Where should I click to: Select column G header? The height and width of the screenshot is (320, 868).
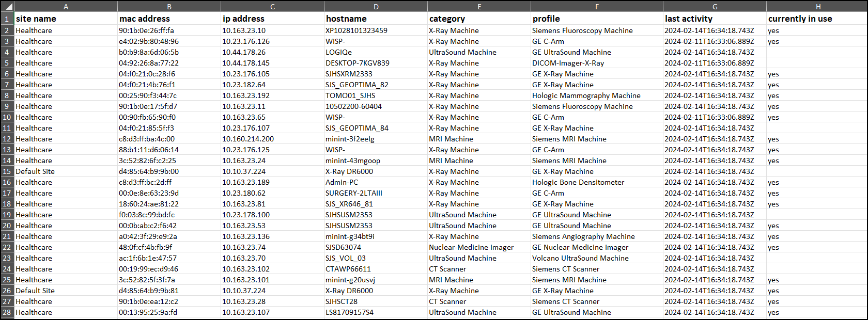pos(715,7)
